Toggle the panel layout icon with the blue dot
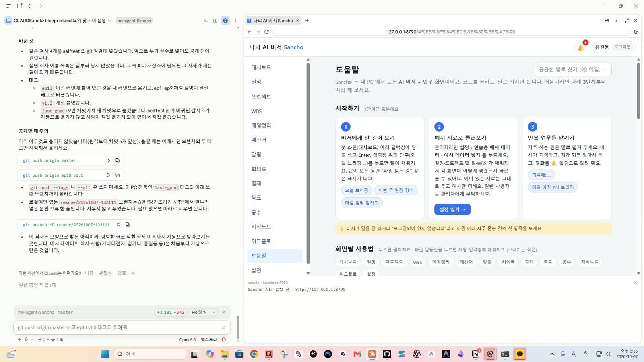The height and width of the screenshot is (362, 644). click(x=19, y=6)
